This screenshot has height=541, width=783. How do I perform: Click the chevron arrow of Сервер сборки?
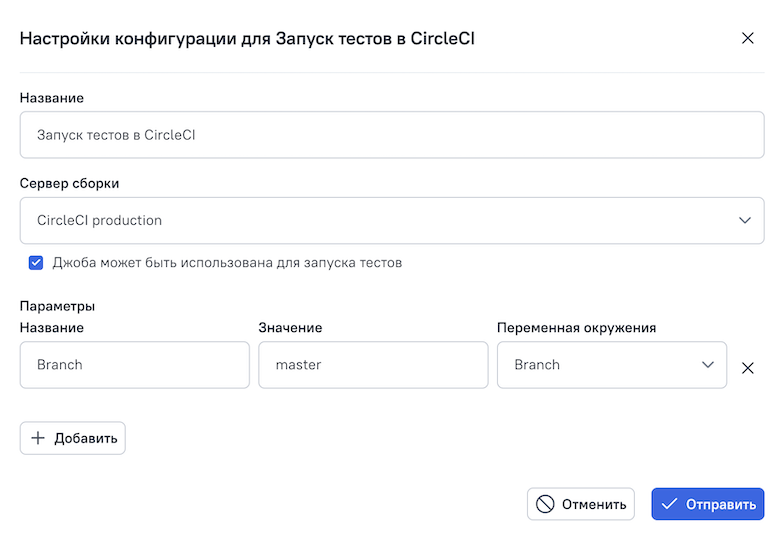click(x=744, y=220)
